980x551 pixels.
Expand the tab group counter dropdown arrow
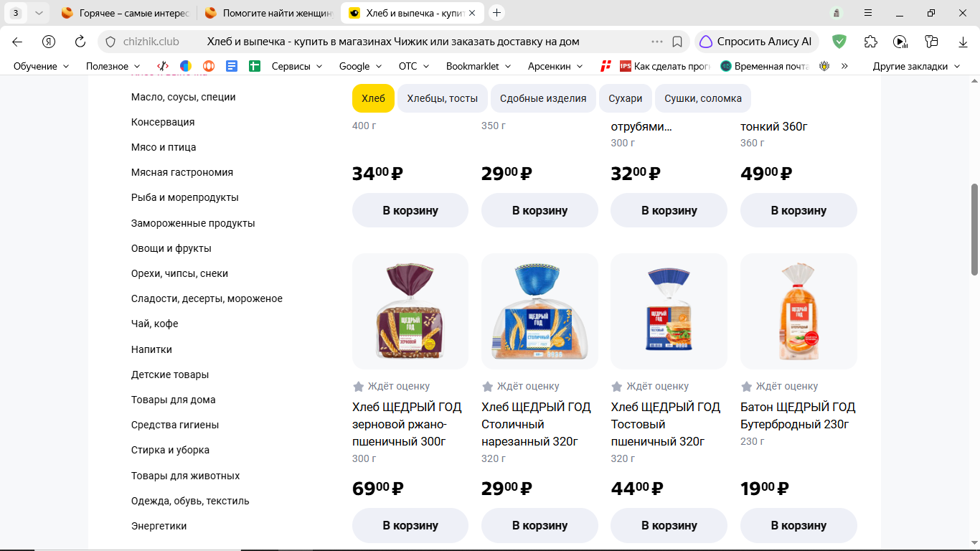(x=39, y=13)
